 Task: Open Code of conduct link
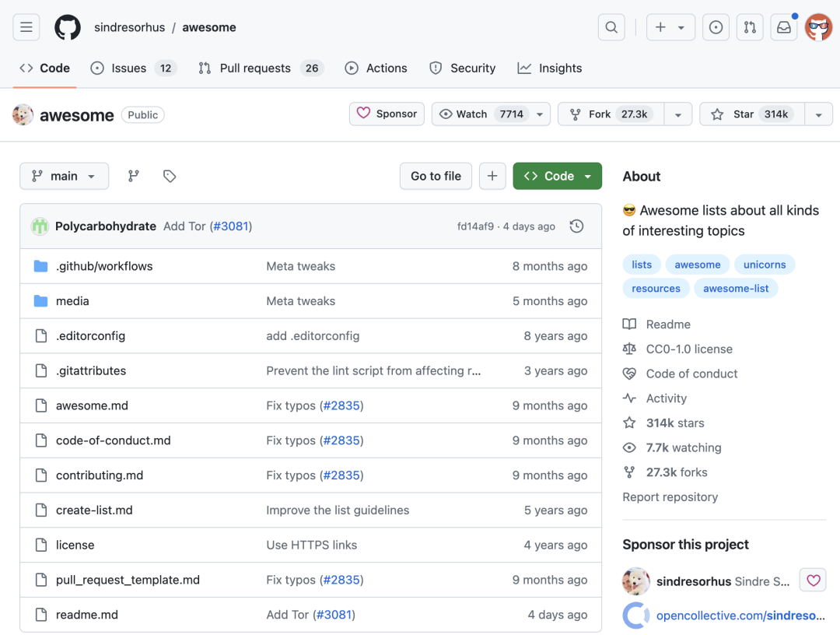point(681,374)
